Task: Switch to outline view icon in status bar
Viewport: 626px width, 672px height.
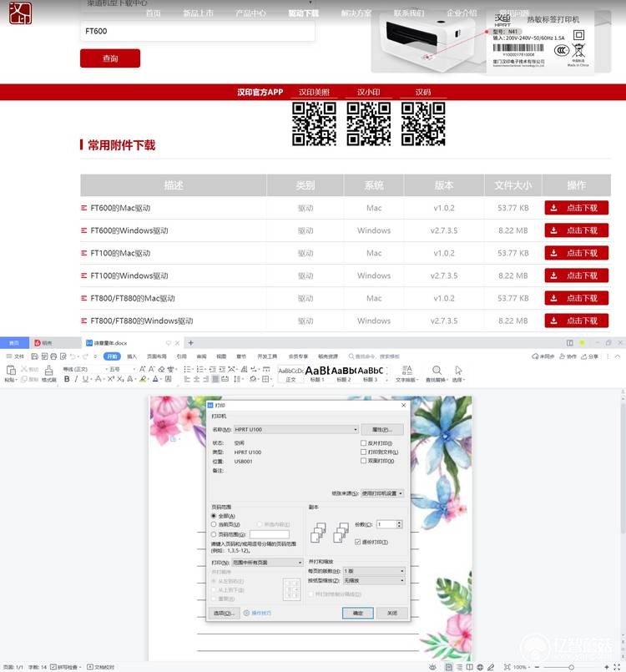Action: click(459, 667)
